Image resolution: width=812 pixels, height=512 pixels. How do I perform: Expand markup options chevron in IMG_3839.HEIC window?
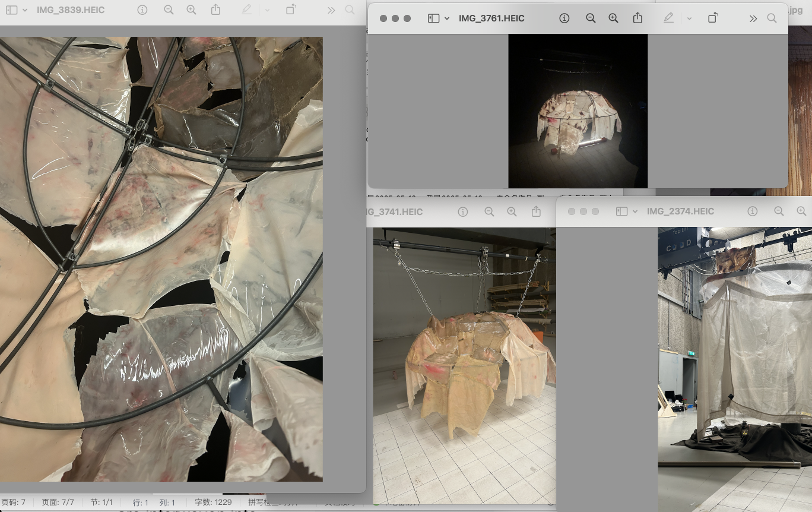coord(267,10)
